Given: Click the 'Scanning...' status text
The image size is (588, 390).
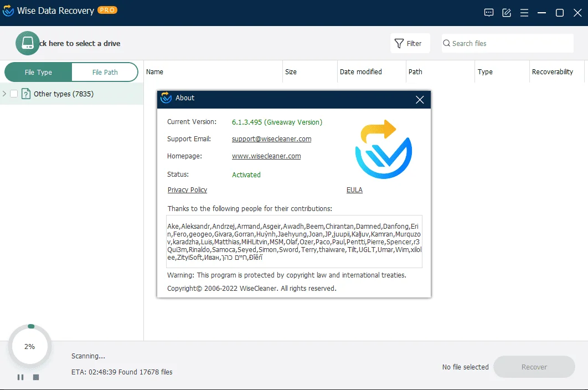Looking at the screenshot, I should [x=88, y=356].
